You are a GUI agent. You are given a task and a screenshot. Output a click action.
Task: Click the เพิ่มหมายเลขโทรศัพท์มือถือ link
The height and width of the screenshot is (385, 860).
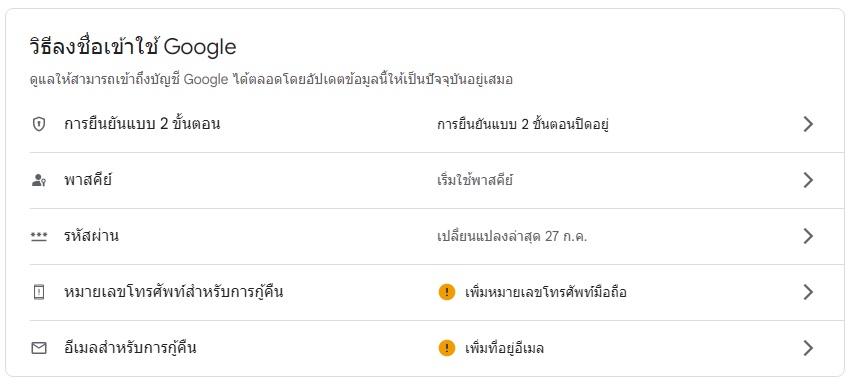[545, 292]
